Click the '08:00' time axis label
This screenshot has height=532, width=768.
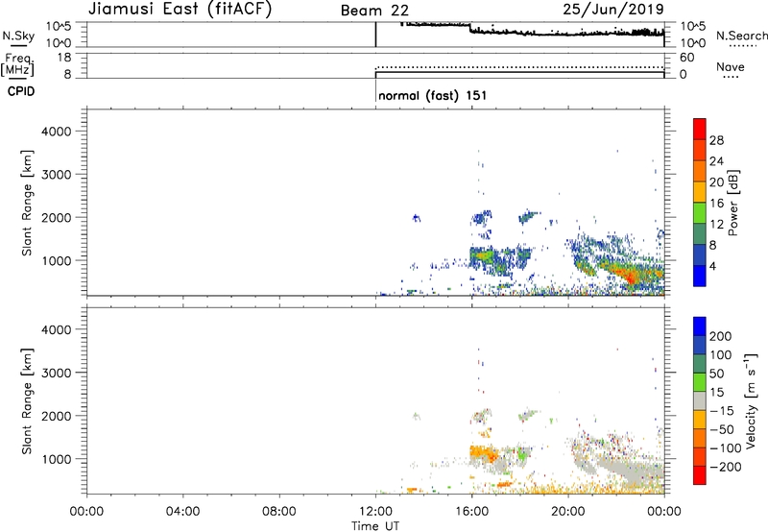coord(279,512)
